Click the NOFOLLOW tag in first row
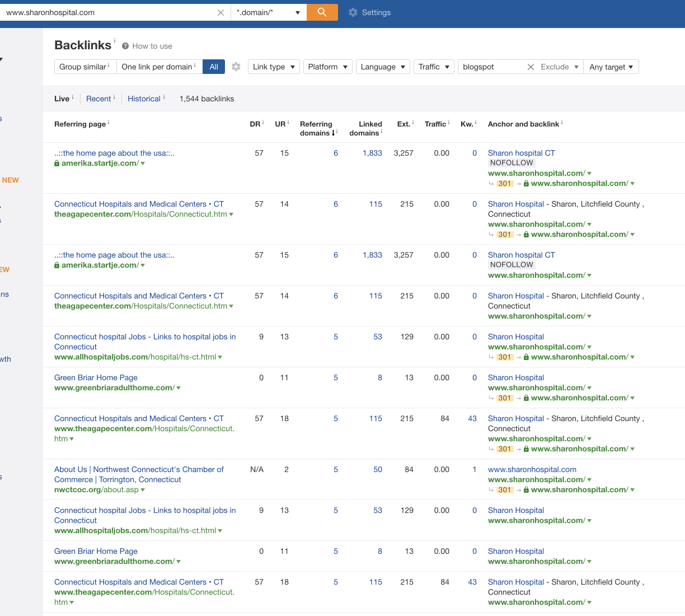The image size is (685, 616). pos(512,163)
